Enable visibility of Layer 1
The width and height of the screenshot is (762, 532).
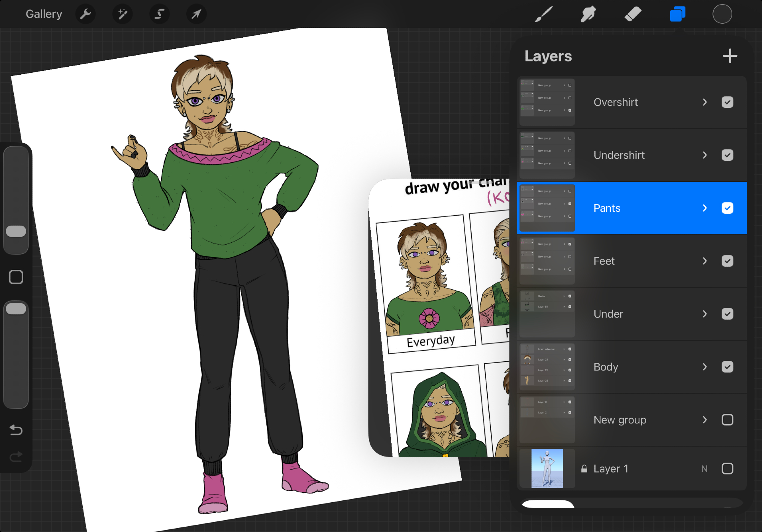tap(727, 468)
